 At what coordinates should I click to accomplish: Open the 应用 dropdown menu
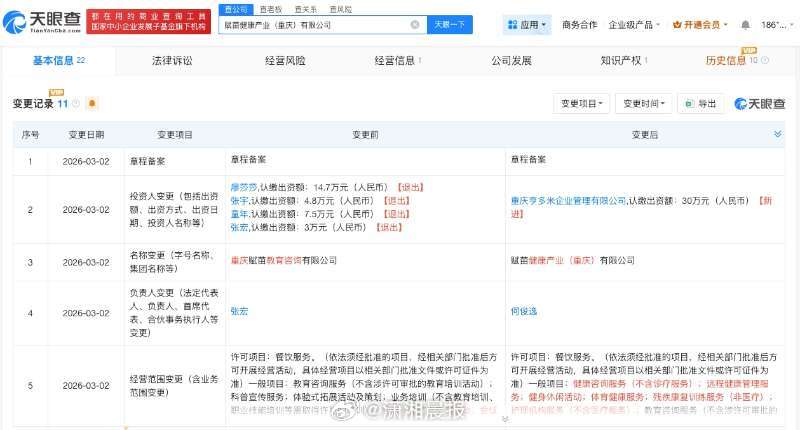click(527, 24)
